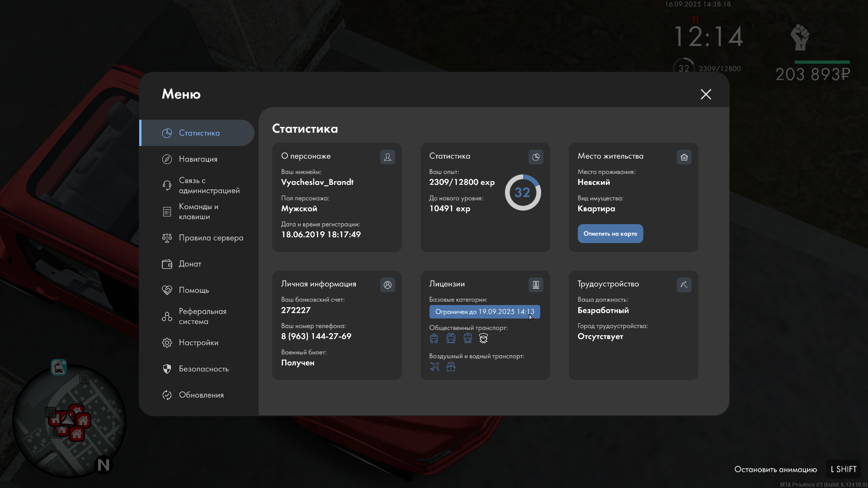Click the user icon in Личная информация card
868x488 pixels.
click(x=387, y=285)
